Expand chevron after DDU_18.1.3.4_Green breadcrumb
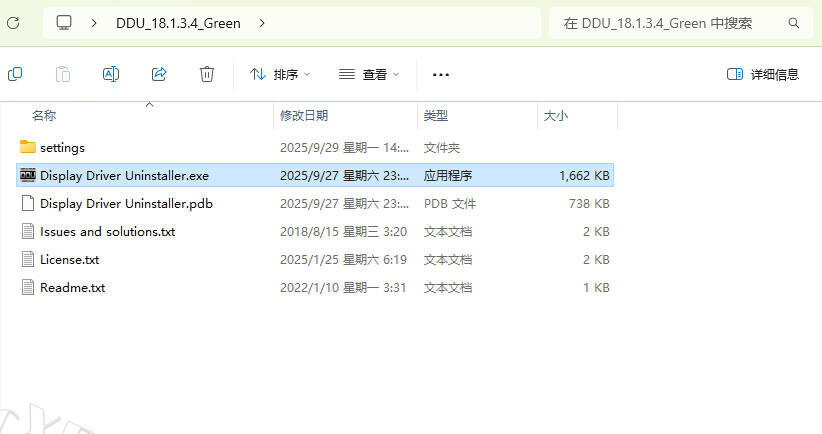Screen dimensions: 822x434 click(262, 22)
